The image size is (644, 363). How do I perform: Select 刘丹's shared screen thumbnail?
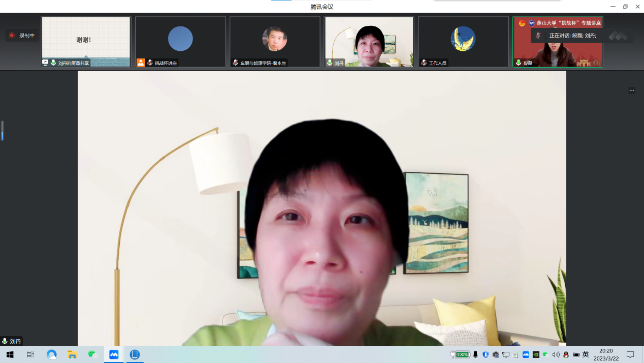pos(86,41)
